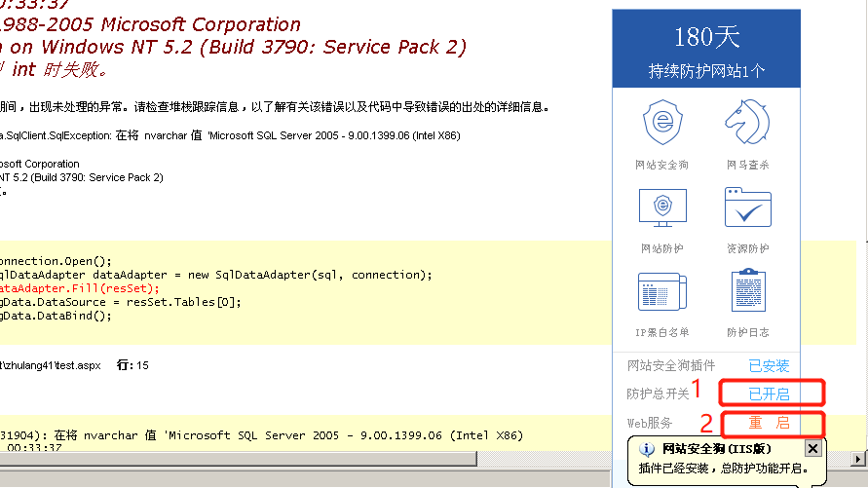The height and width of the screenshot is (488, 868).
Task: Click the Windows NT 5.2 red heading line
Action: click(234, 47)
